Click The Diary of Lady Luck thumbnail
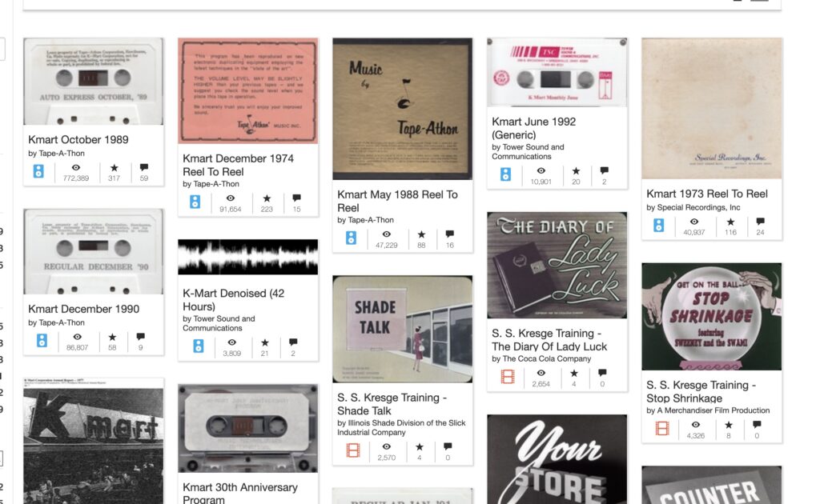820x504 pixels. 557,266
